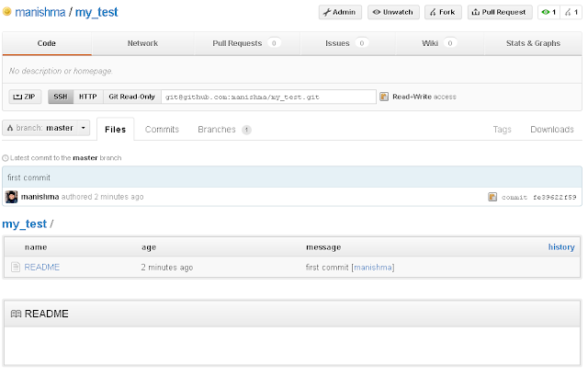
Task: Open the Admin settings button
Action: coord(340,13)
